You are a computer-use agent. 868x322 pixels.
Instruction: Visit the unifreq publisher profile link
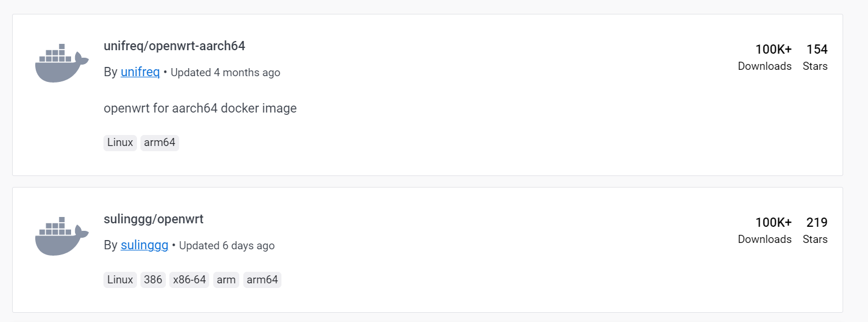[140, 72]
